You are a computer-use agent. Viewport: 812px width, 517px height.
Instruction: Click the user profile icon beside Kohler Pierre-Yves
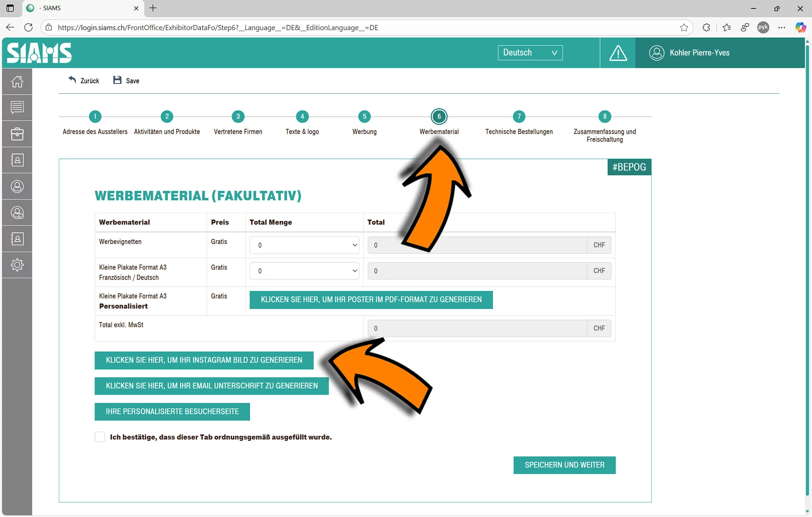tap(657, 53)
